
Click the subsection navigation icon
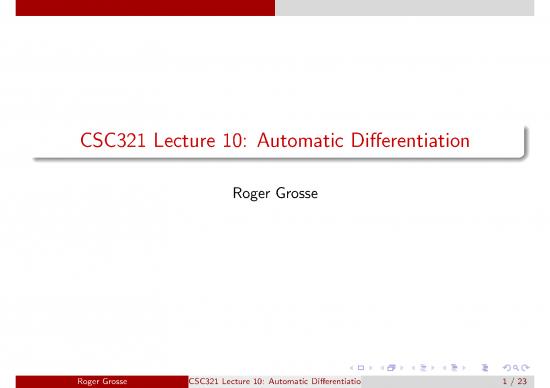click(x=423, y=368)
